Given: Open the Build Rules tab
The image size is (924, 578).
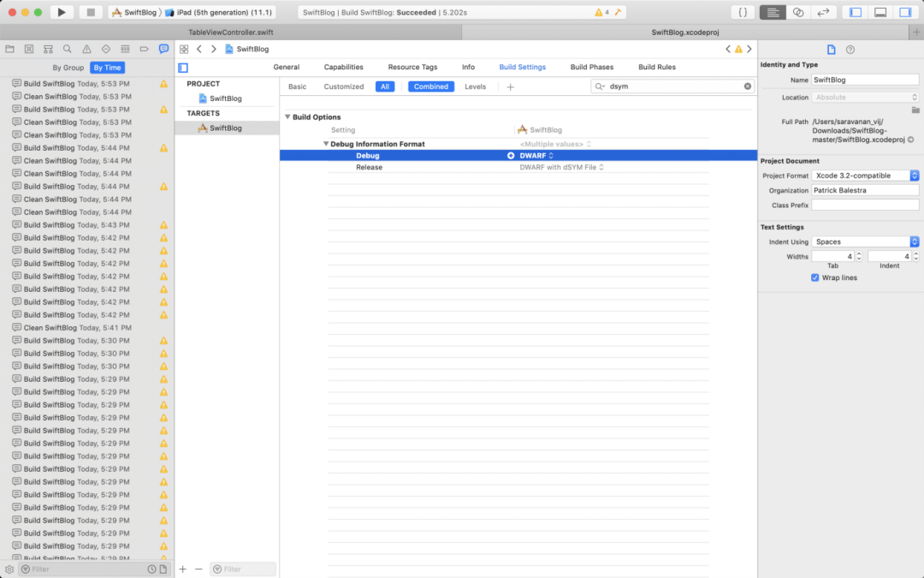Looking at the screenshot, I should tap(656, 68).
